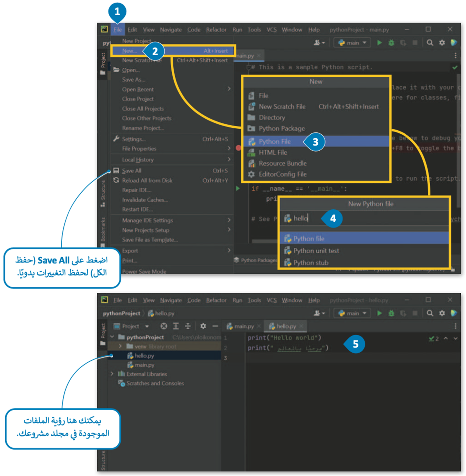Select Directory in the New popup
The height and width of the screenshot is (476, 466).
click(316, 118)
